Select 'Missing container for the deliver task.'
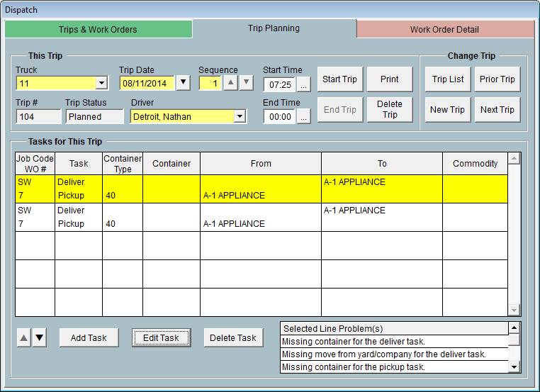Viewport: 540px width, 392px height. tap(394, 342)
